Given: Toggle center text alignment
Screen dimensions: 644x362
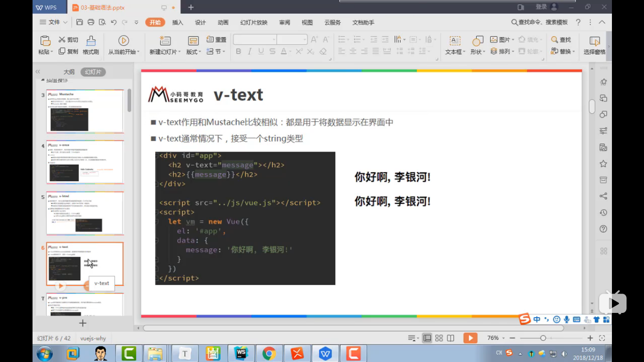Looking at the screenshot, I should click(353, 51).
